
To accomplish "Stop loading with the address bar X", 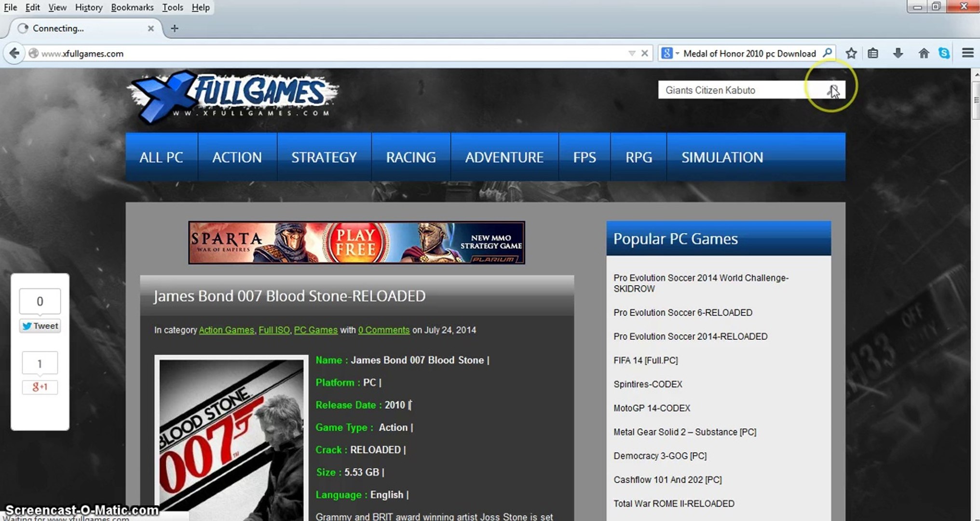I will (x=644, y=53).
